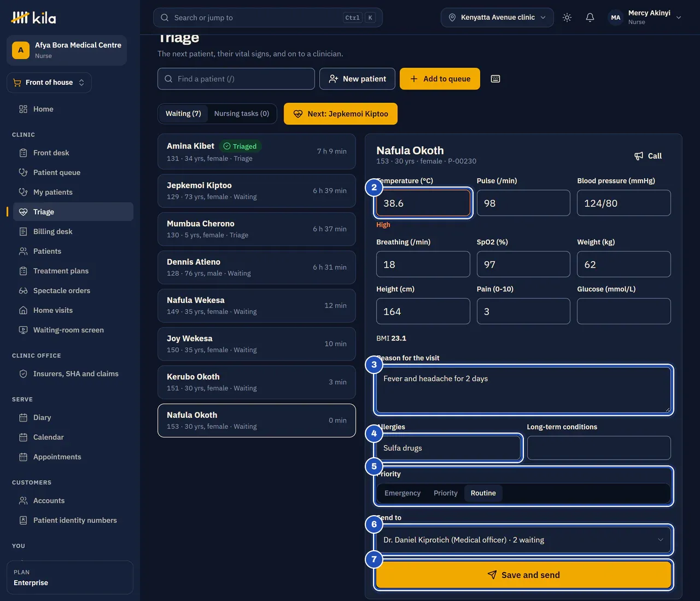Image resolution: width=700 pixels, height=601 pixels.
Task: Select Dennis Atieno in the queue
Action: pyautogui.click(x=256, y=267)
